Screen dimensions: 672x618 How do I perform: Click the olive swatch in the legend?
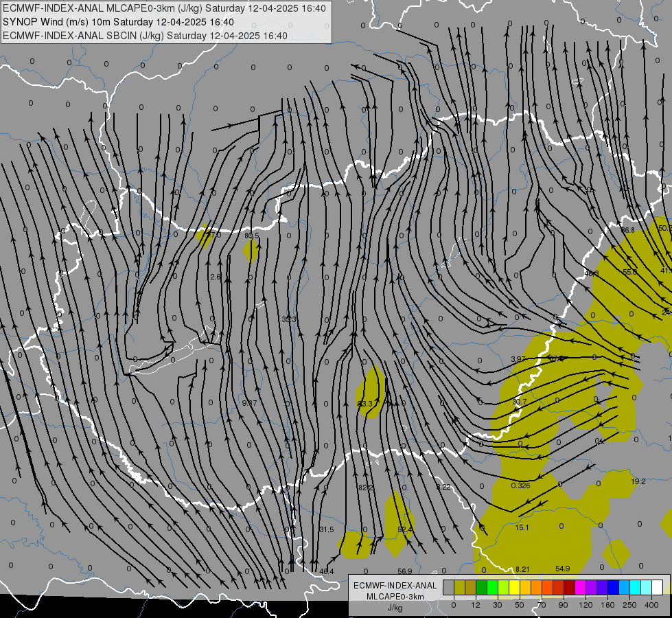point(459,587)
